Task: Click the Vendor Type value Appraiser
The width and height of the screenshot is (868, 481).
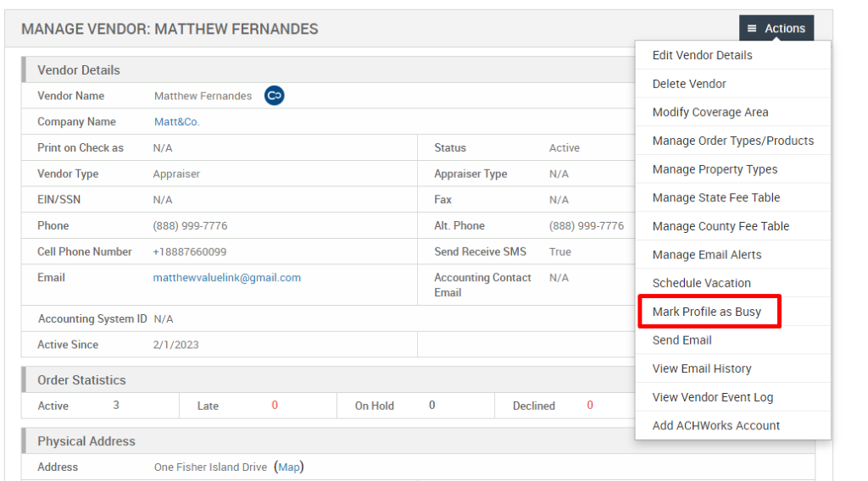Action: 176,174
